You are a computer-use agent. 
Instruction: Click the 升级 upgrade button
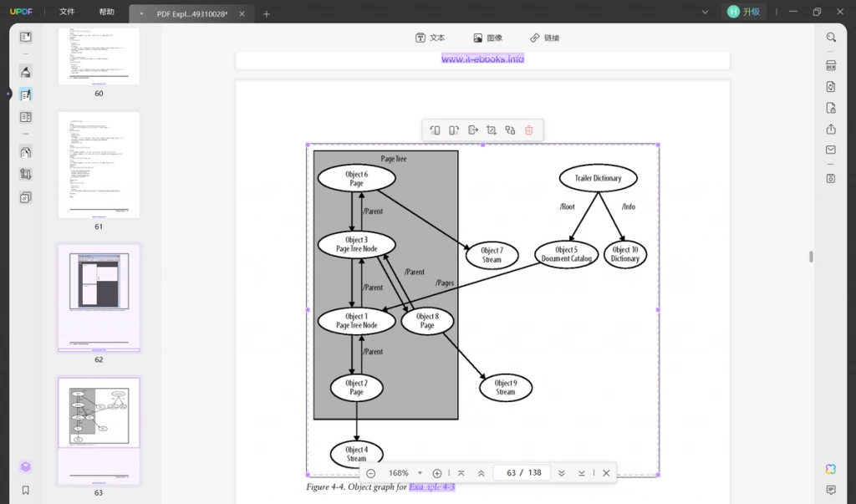click(745, 12)
